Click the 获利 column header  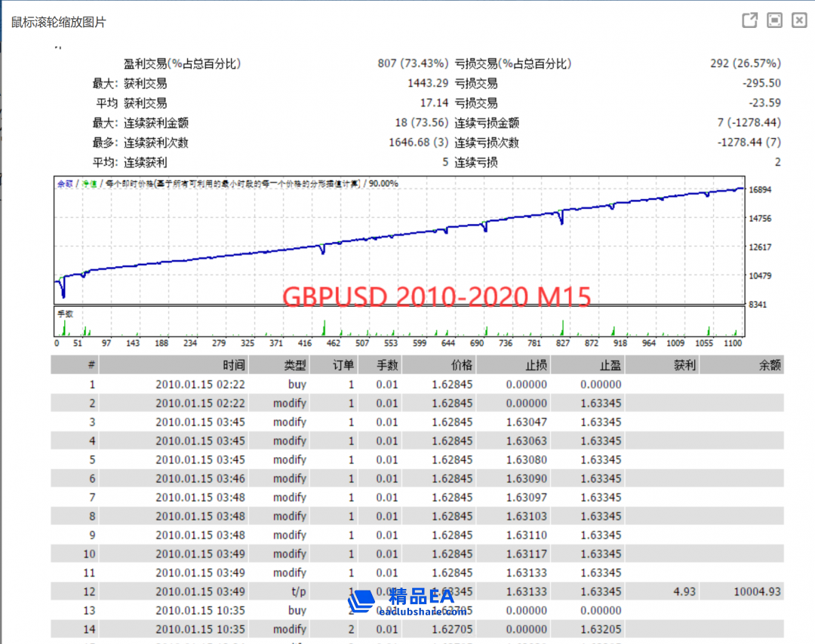click(684, 365)
